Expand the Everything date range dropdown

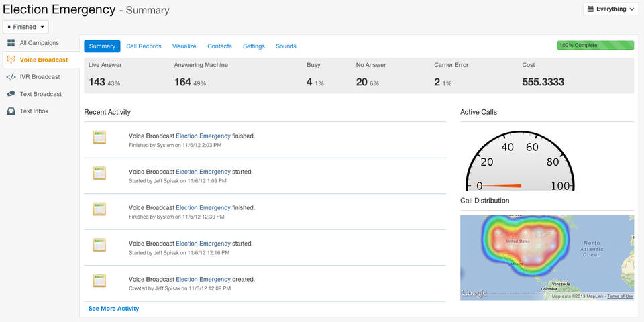[611, 9]
